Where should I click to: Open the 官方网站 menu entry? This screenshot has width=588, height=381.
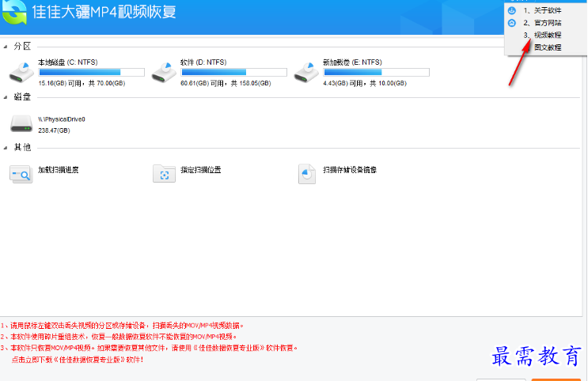(542, 23)
